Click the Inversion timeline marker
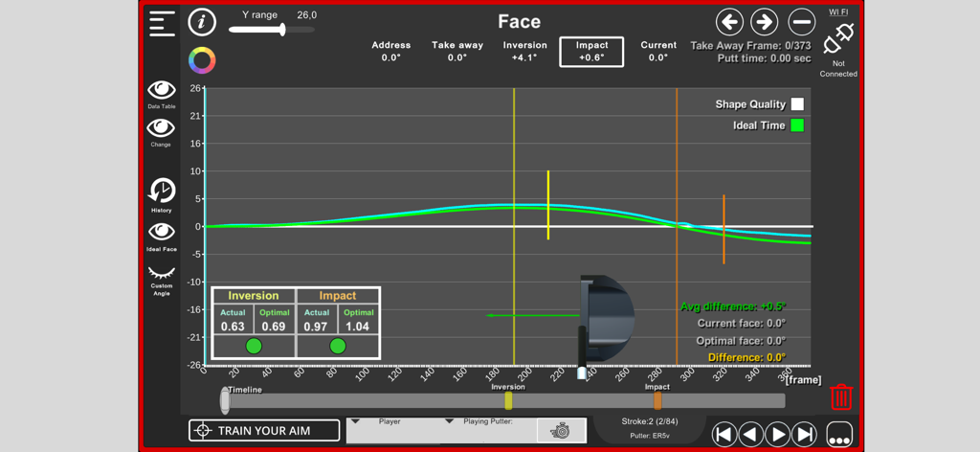The height and width of the screenshot is (452, 980). point(508,400)
